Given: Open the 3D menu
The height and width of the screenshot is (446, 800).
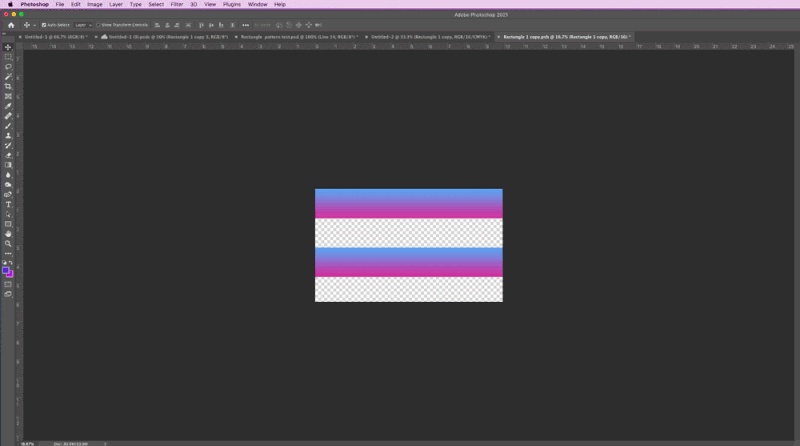Looking at the screenshot, I should 193,4.
